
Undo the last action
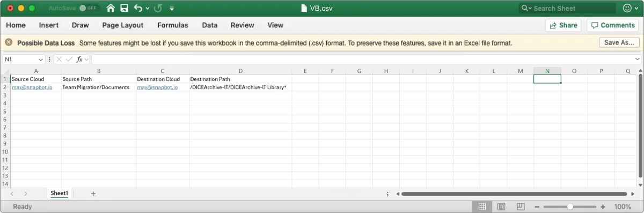click(138, 8)
